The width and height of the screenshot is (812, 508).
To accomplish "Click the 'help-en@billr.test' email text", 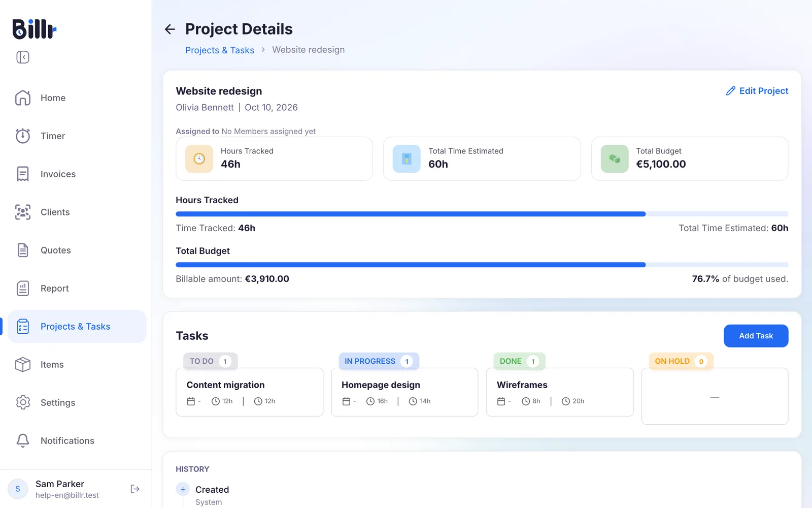I will [x=67, y=495].
